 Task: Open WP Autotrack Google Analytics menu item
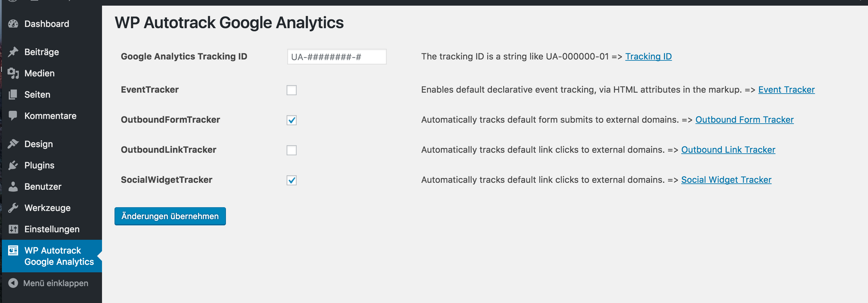[x=52, y=256]
